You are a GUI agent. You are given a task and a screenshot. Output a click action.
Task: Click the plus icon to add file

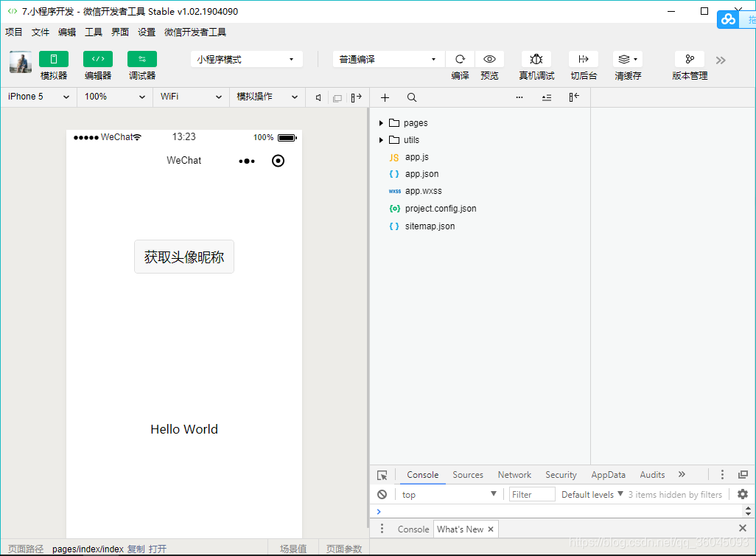point(385,97)
